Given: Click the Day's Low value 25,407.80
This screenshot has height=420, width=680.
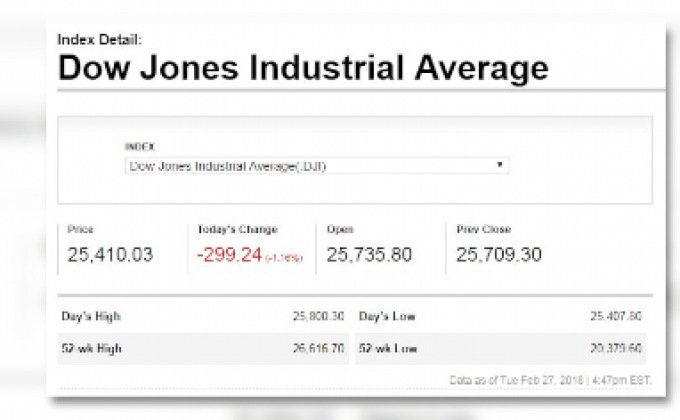Looking at the screenshot, I should pyautogui.click(x=615, y=316).
